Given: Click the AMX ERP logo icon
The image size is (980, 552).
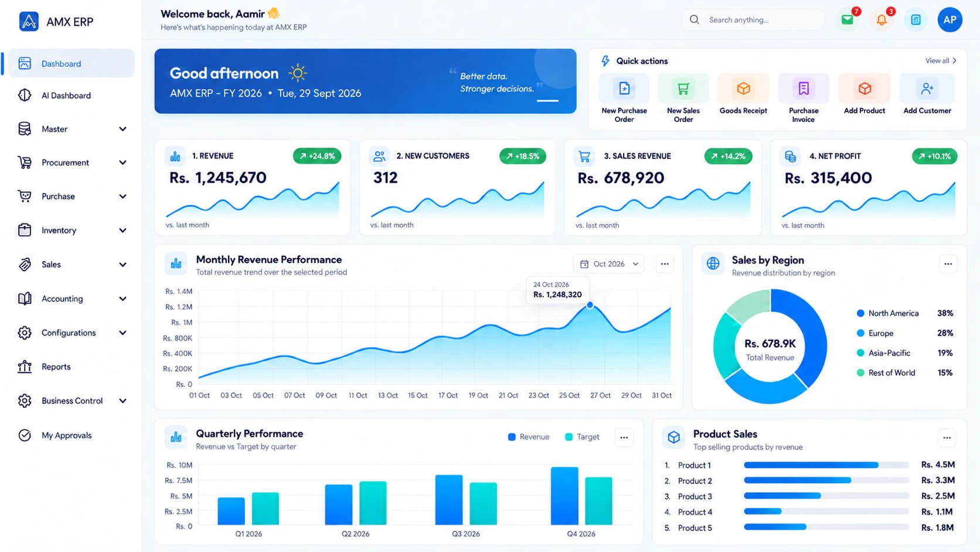Looking at the screenshot, I should (x=29, y=22).
